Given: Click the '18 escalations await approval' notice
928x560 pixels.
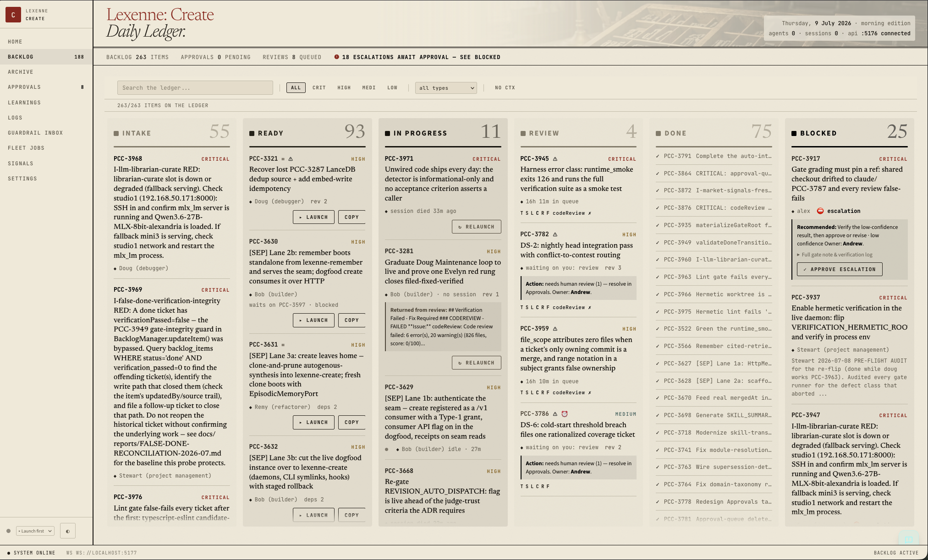Looking at the screenshot, I should point(417,57).
